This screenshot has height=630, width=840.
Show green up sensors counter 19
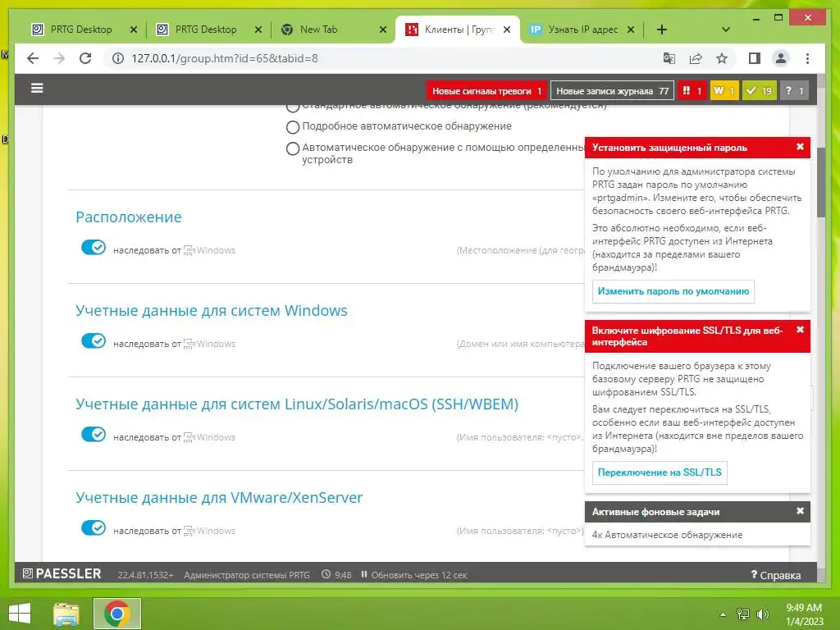click(759, 90)
